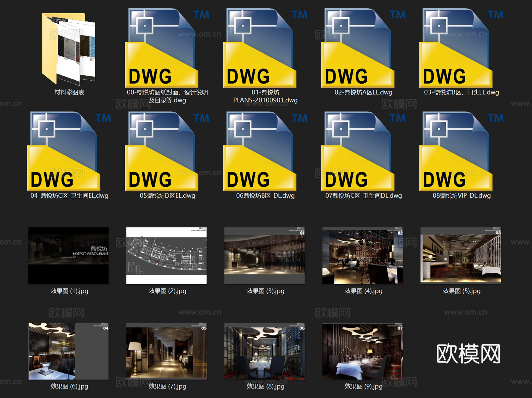Click the file name 04-鼎悦坊C区-卫生间EL.dwg
This screenshot has height=398, width=532.
[x=69, y=196]
